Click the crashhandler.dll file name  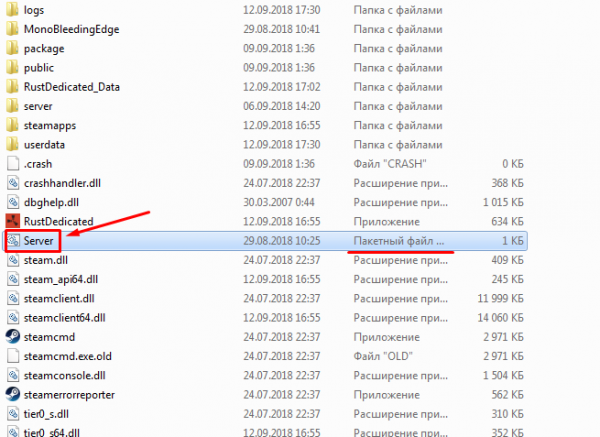coord(62,183)
